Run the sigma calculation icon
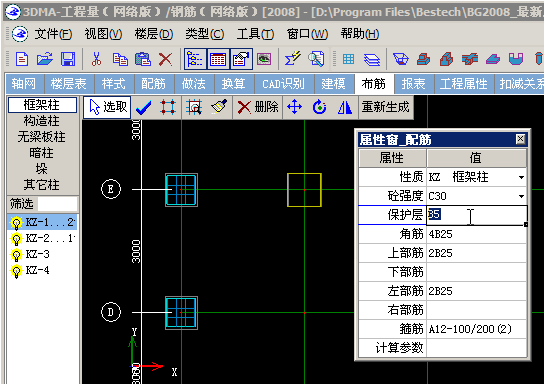This screenshot has height=384, width=544. 292,58
